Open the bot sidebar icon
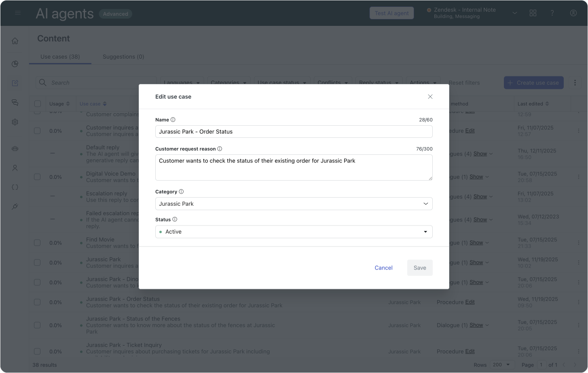Screen dimensions: 588x373 click(x=15, y=149)
